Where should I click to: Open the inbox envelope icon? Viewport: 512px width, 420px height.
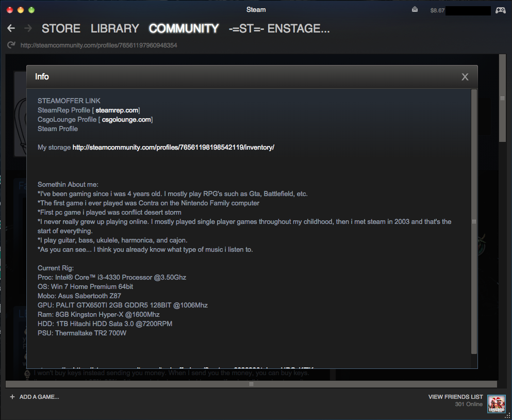(x=415, y=10)
